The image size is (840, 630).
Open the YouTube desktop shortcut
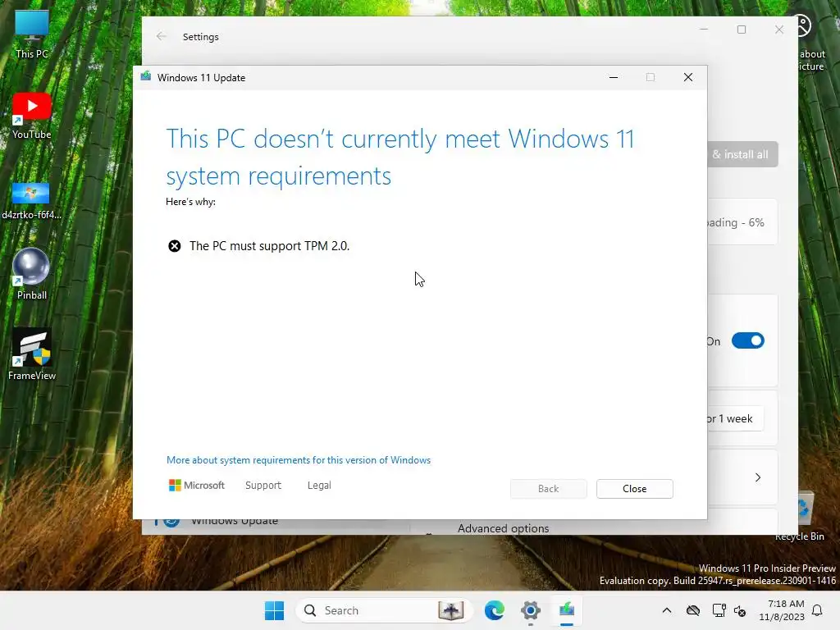click(x=32, y=116)
